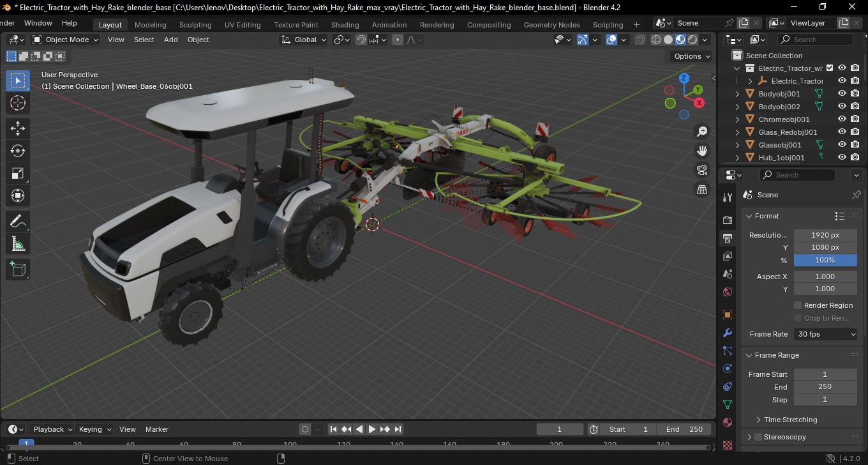Toggle camera view with the camera gizmo
The width and height of the screenshot is (868, 465).
[x=702, y=170]
